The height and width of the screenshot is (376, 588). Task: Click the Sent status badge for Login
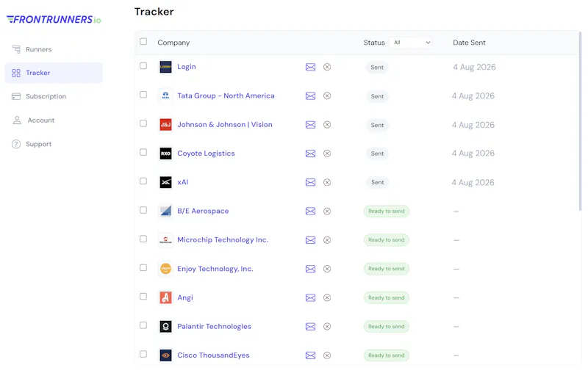coord(377,68)
